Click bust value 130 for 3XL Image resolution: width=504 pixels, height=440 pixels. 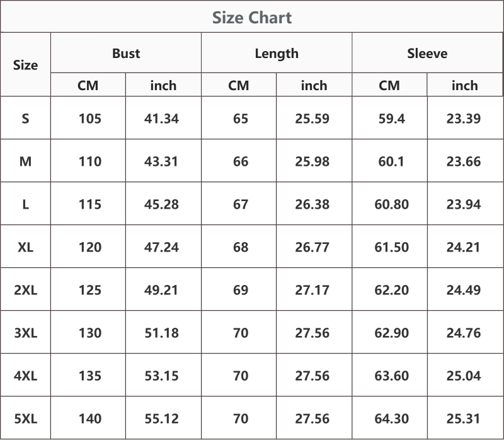[x=90, y=333]
